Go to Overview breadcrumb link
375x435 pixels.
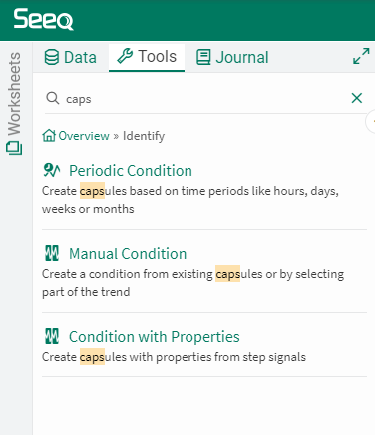coord(84,136)
